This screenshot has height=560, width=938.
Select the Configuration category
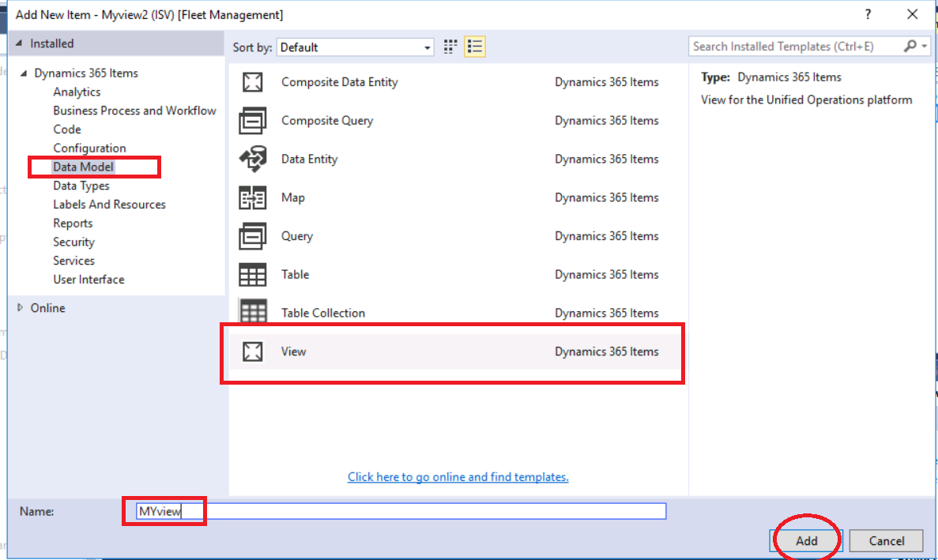coord(90,148)
